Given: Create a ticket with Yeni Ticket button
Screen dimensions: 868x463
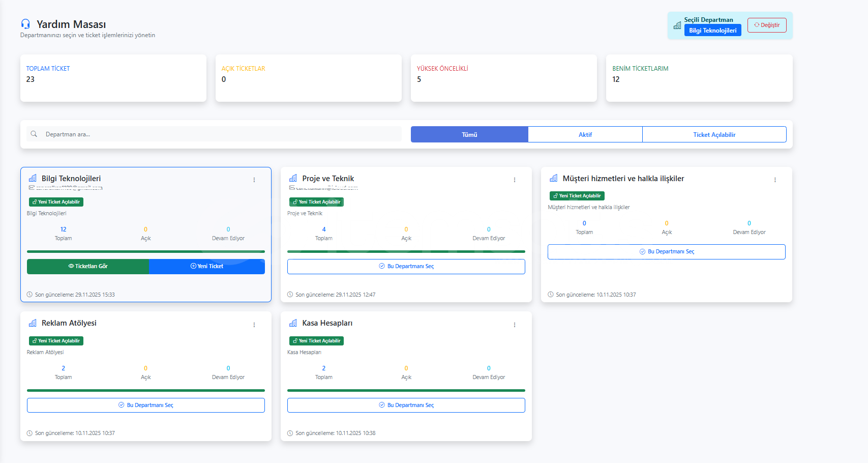Looking at the screenshot, I should (x=207, y=267).
